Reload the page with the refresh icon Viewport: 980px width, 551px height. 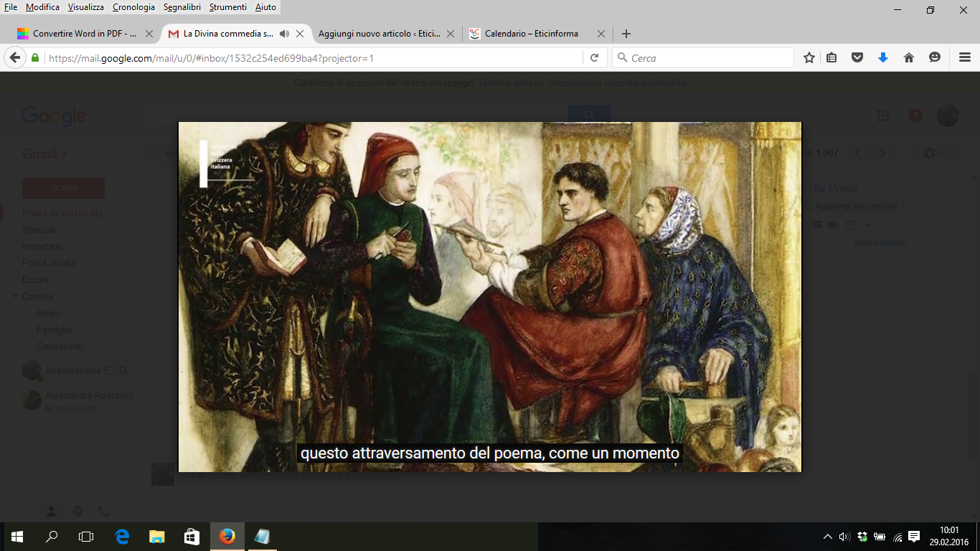point(594,58)
